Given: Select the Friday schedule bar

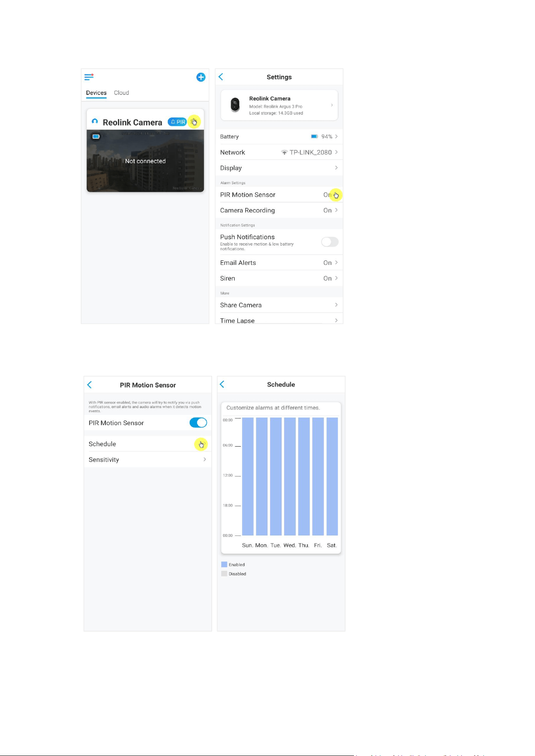Looking at the screenshot, I should tap(318, 477).
